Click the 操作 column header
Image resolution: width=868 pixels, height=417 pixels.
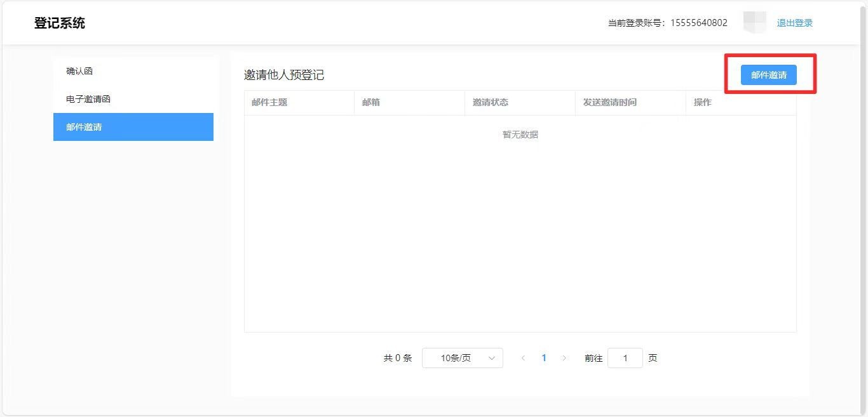coord(741,103)
